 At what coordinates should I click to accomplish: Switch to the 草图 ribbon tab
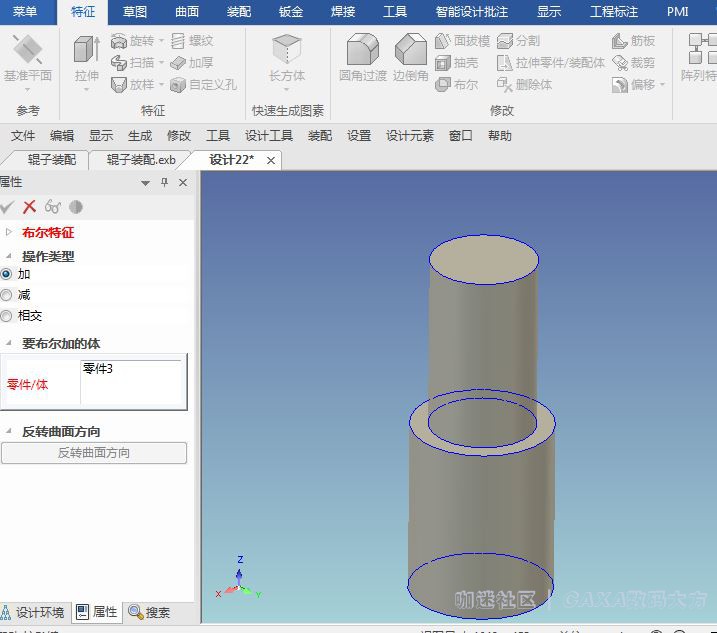tap(135, 11)
